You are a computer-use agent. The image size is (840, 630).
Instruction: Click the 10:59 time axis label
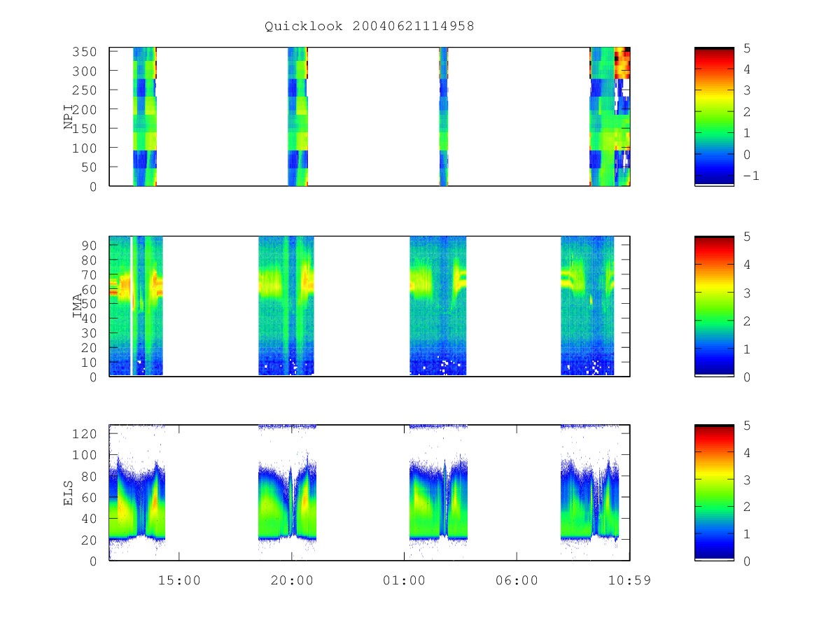629,580
